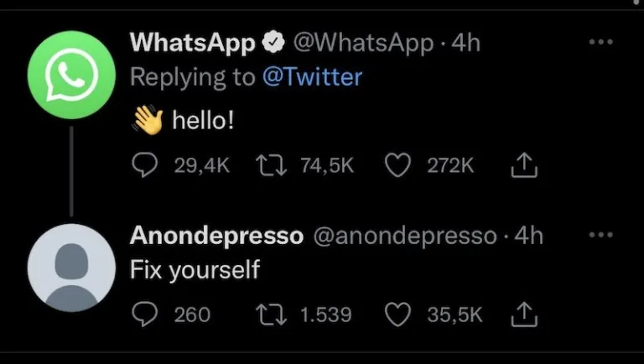Retweet the WhatsApp hello tweet

pos(268,166)
